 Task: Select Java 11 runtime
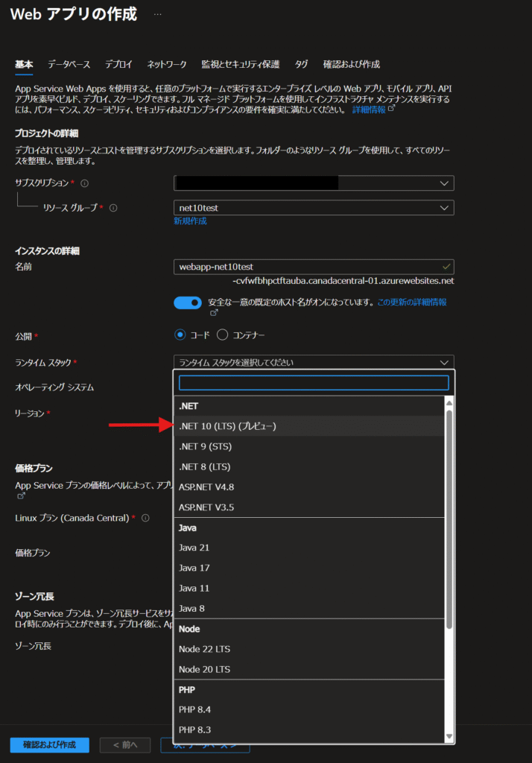(309, 589)
